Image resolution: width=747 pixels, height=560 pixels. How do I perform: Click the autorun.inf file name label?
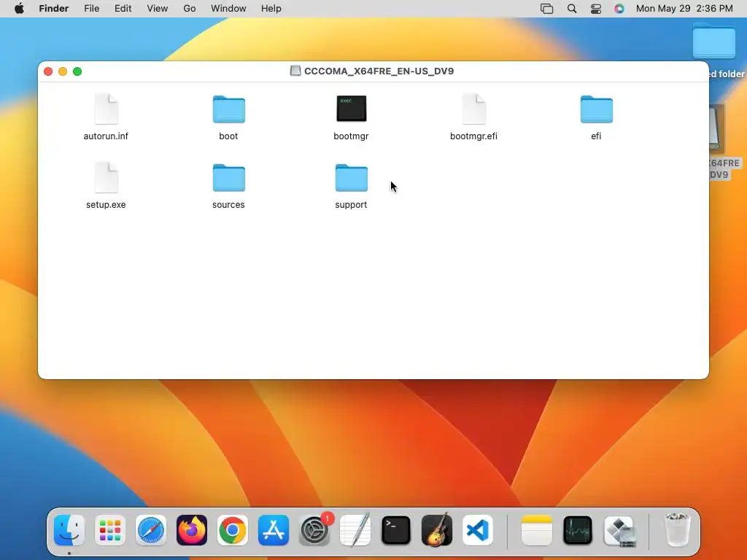[106, 136]
